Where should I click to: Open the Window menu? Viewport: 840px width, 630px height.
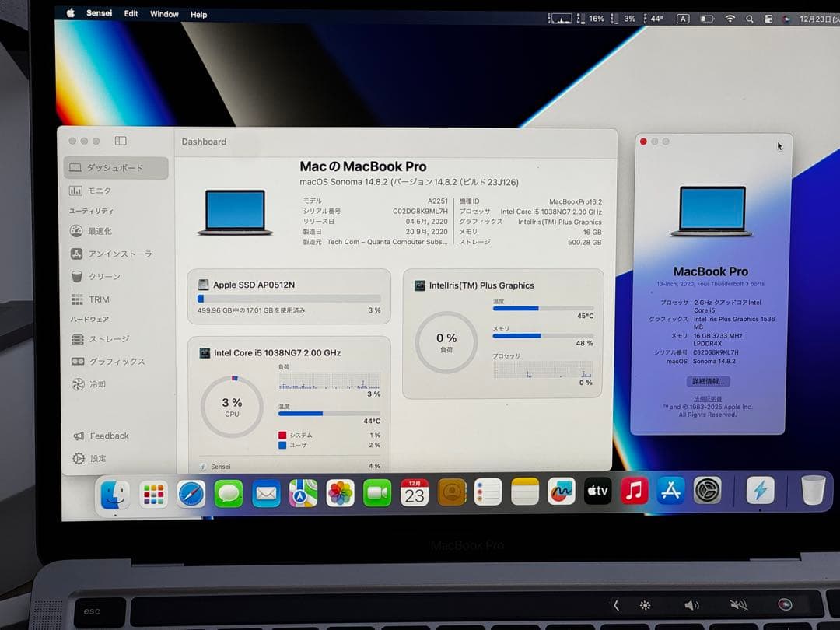pyautogui.click(x=163, y=13)
